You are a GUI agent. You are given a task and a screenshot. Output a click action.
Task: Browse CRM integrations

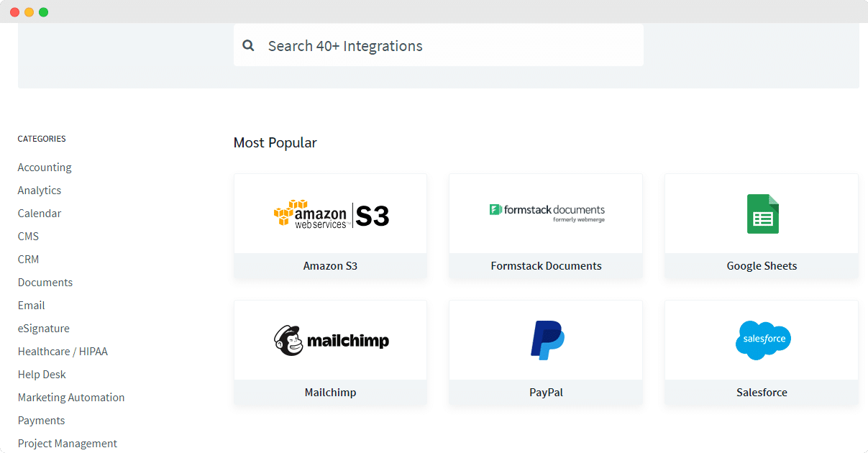pos(28,259)
